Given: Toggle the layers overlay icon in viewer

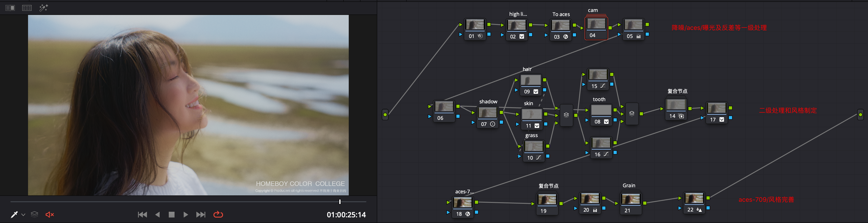Looking at the screenshot, I should (34, 214).
